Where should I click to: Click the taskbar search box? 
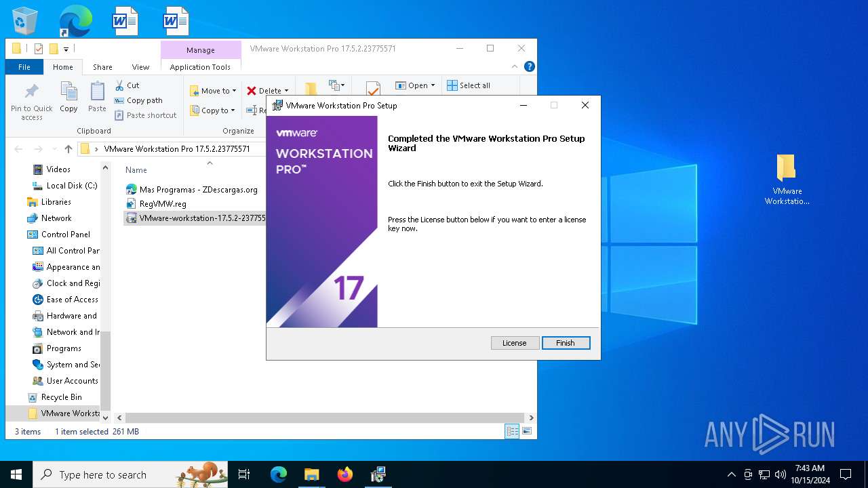click(131, 474)
